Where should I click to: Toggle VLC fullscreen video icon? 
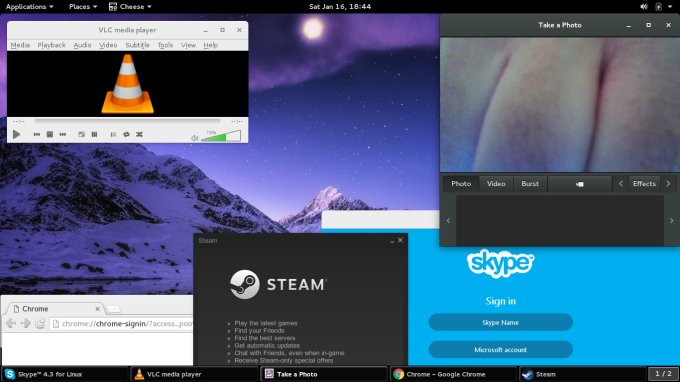81,134
